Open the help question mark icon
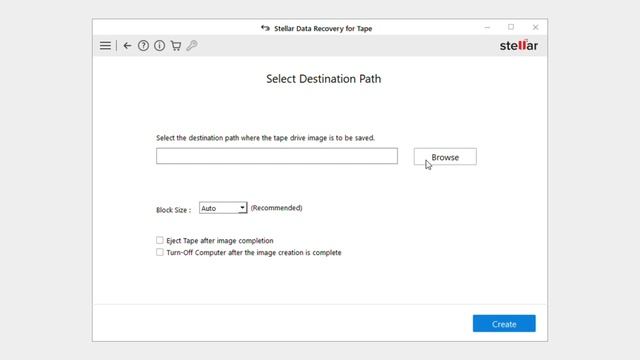 [143, 46]
